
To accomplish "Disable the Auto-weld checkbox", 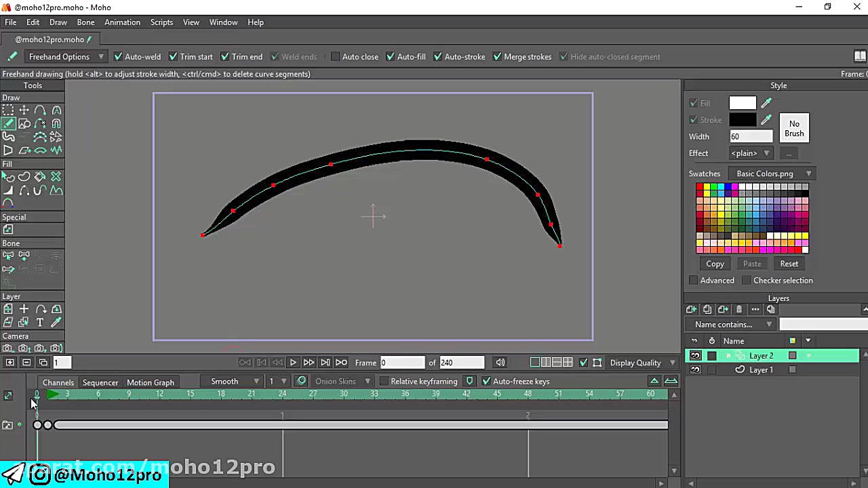I will (x=118, y=57).
